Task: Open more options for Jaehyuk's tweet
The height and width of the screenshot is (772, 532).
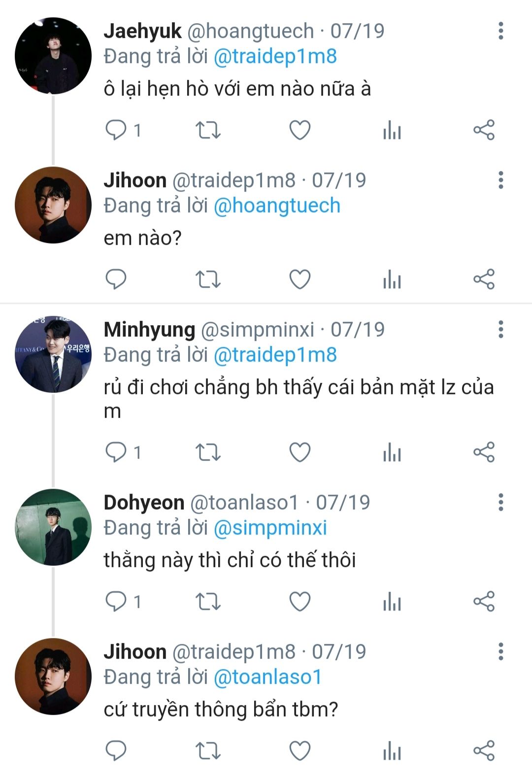Action: click(x=501, y=31)
